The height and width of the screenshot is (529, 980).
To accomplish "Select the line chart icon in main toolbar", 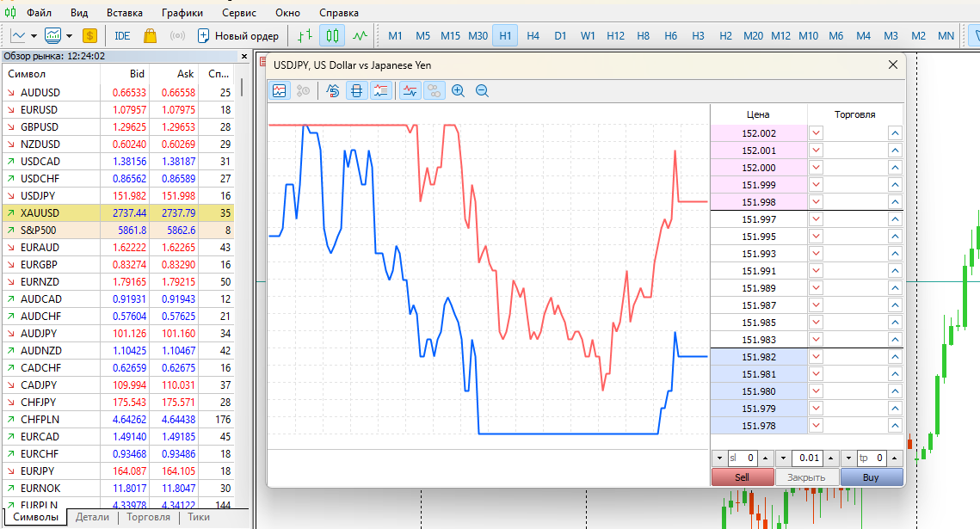I will click(x=360, y=35).
